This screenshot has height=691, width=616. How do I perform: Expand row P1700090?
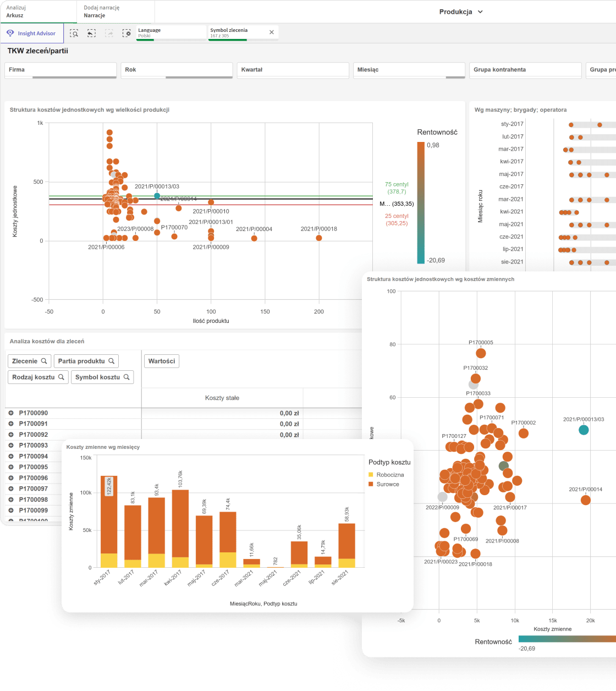point(11,413)
